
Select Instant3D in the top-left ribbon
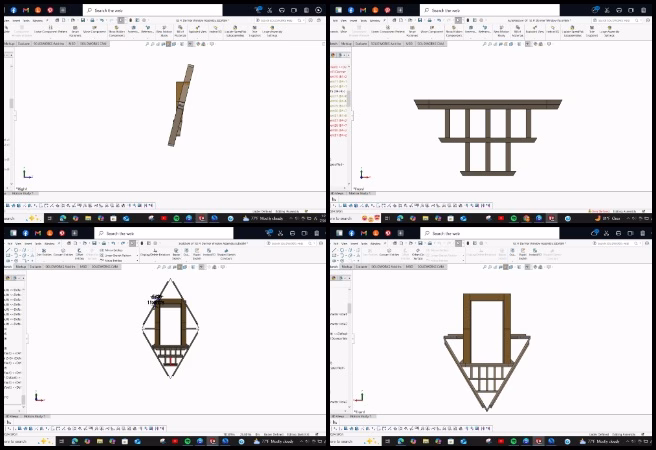[x=215, y=29]
